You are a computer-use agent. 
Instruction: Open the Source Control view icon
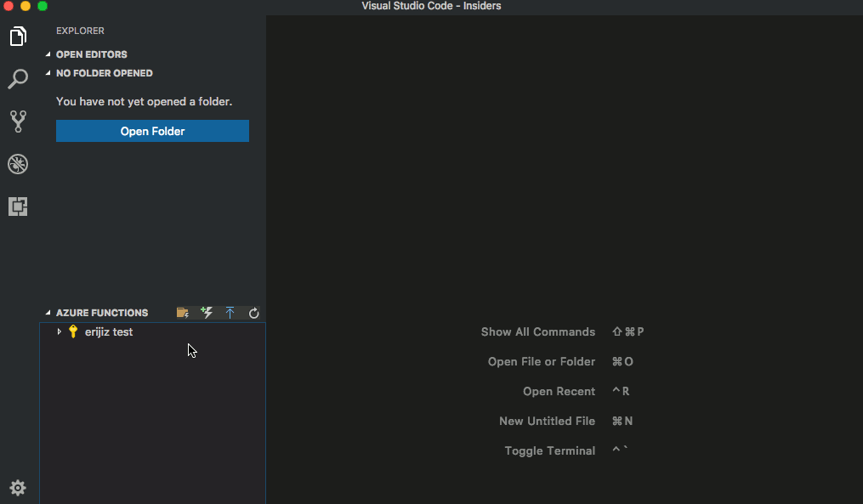(x=18, y=122)
